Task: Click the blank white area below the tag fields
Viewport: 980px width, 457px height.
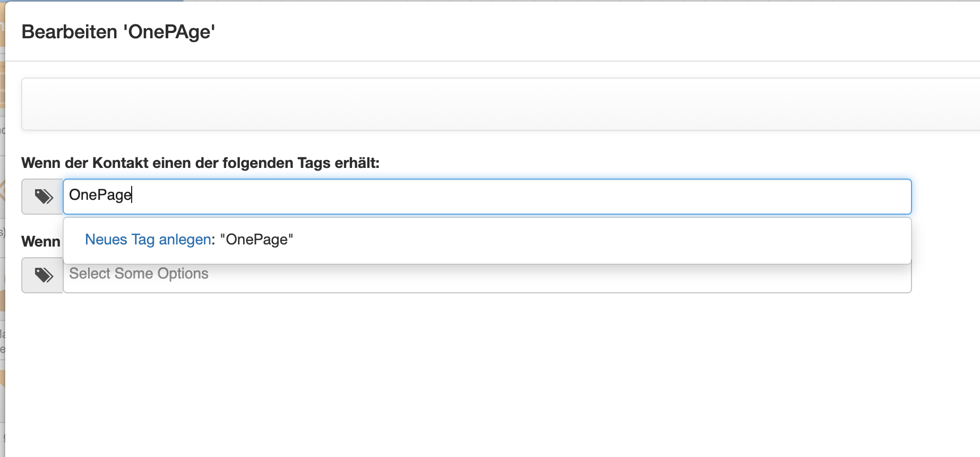Action: tap(478, 372)
